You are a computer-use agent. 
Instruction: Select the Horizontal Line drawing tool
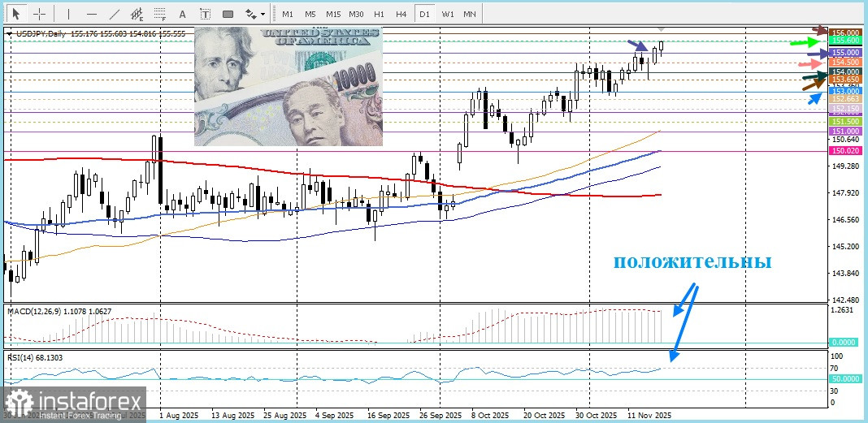point(92,14)
